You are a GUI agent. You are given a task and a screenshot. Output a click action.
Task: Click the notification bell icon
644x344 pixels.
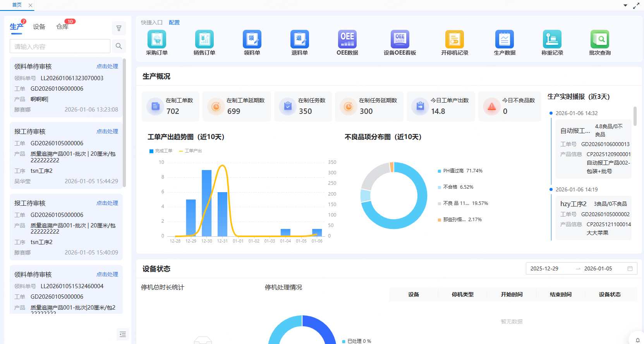(x=637, y=340)
